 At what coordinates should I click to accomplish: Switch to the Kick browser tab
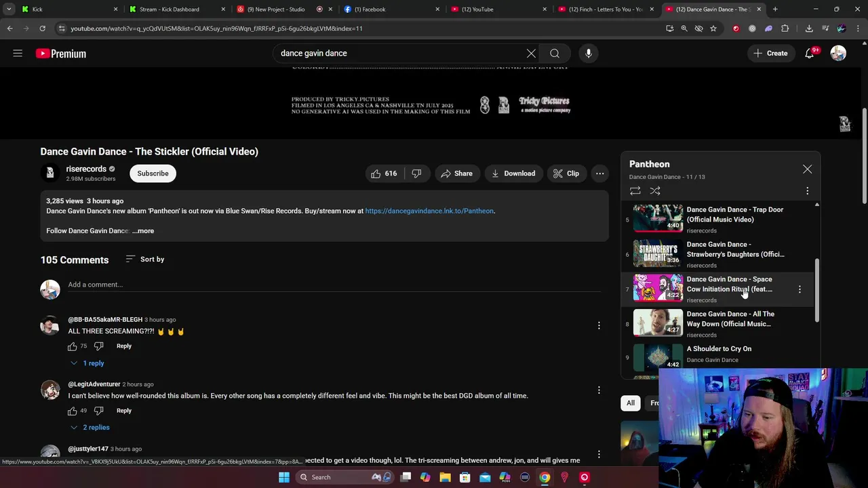pos(68,9)
